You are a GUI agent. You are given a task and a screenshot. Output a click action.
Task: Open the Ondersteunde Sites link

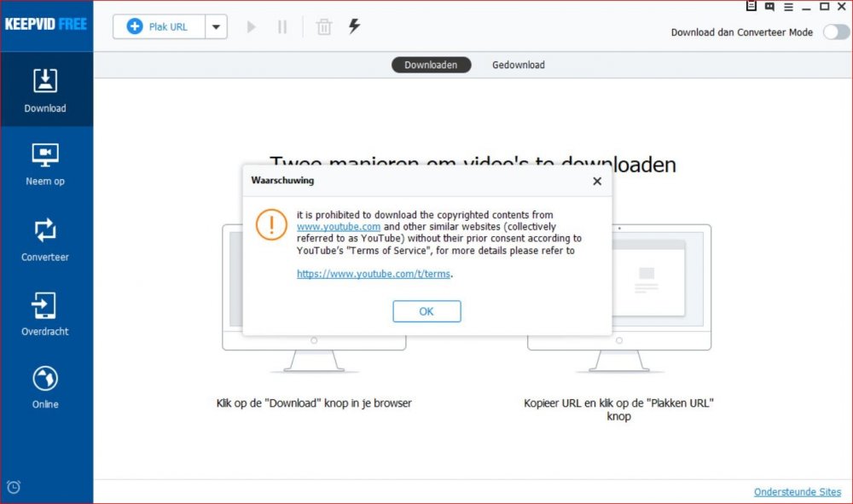click(797, 491)
